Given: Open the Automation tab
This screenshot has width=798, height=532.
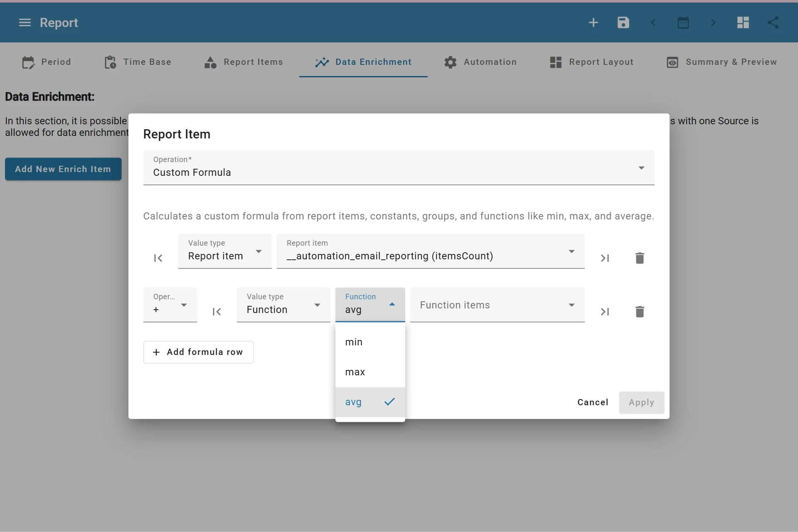Looking at the screenshot, I should point(480,62).
